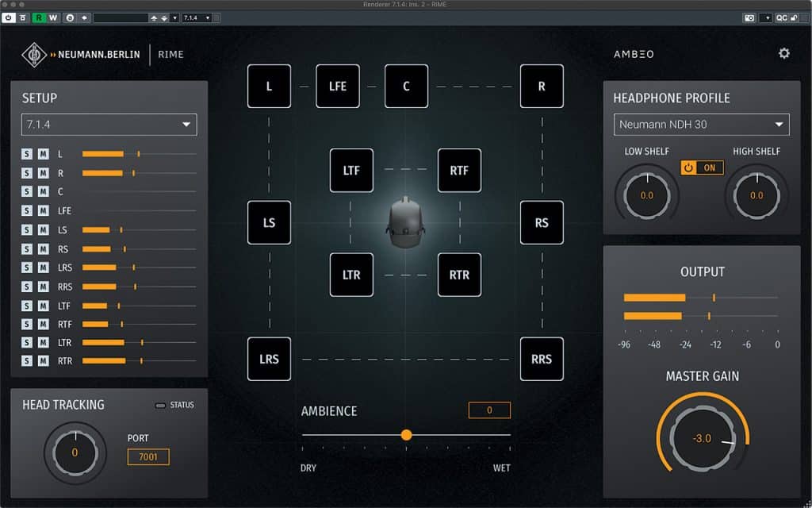Enable Write automation W button
This screenshot has height=508, width=812.
pyautogui.click(x=53, y=18)
